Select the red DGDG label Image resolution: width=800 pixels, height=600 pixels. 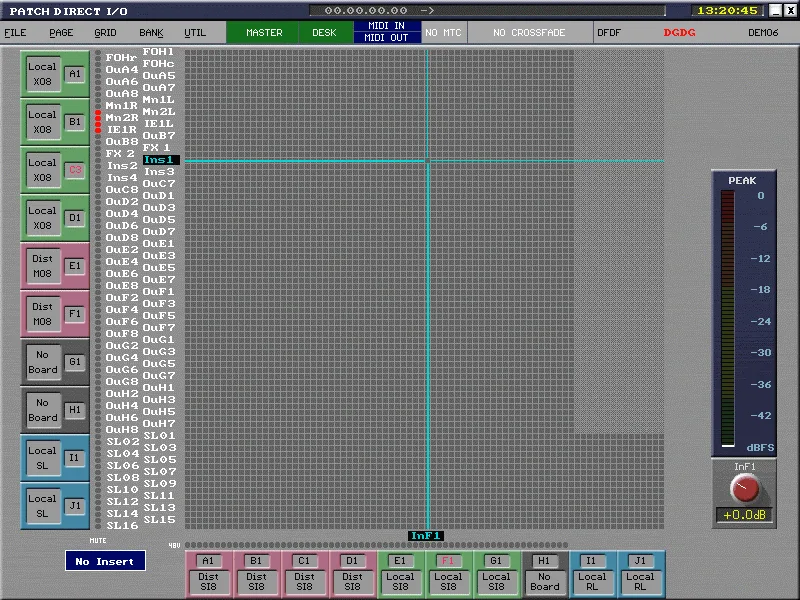pos(679,33)
